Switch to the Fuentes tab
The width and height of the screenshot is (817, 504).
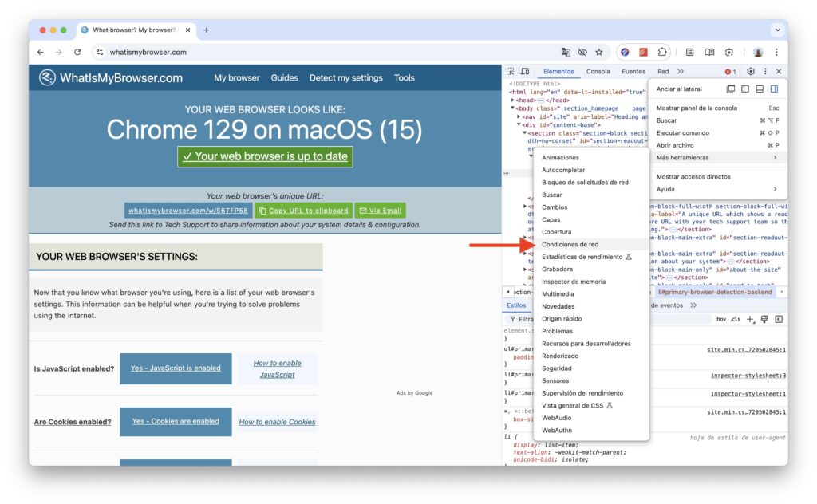click(633, 71)
